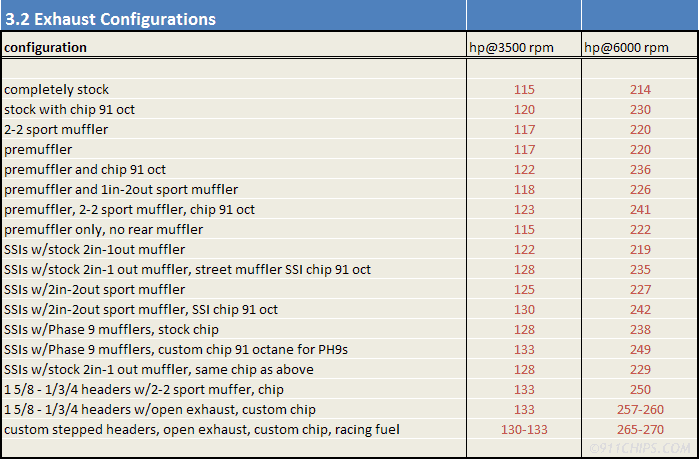
Task: Click the 242 hp value for SSI chip
Action: point(640,309)
